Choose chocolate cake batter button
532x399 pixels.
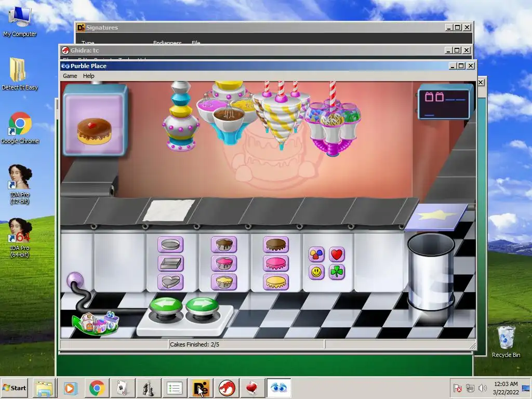[223, 245]
